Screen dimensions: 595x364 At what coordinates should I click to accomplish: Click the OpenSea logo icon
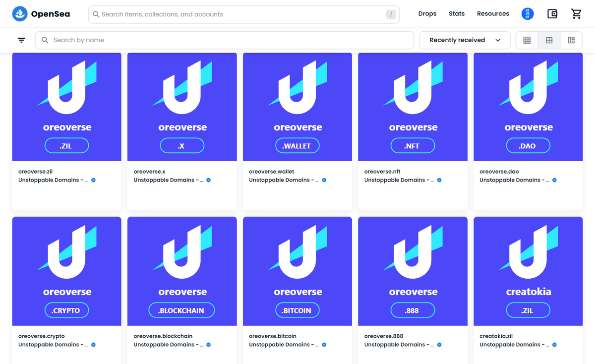[x=20, y=14]
